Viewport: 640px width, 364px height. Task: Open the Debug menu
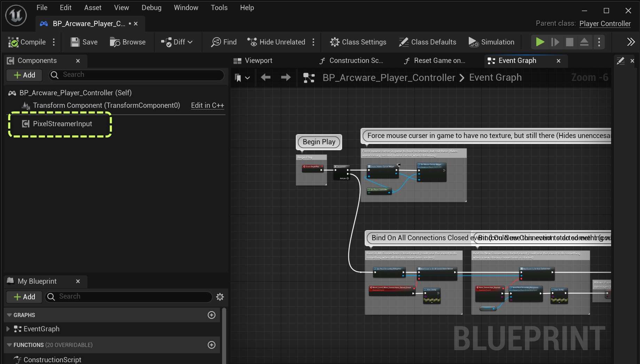click(151, 8)
